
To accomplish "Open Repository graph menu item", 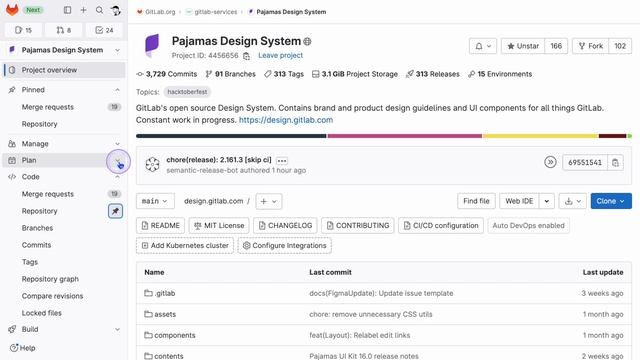I will click(50, 279).
